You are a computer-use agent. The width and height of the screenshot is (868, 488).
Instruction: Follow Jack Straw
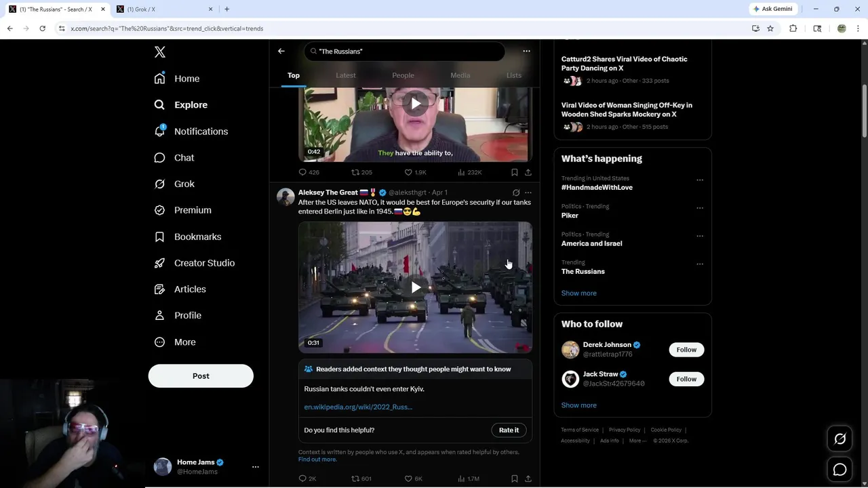click(x=686, y=379)
